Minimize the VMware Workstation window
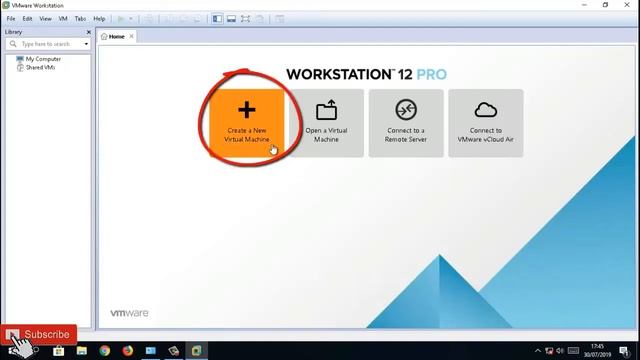 [x=584, y=5]
